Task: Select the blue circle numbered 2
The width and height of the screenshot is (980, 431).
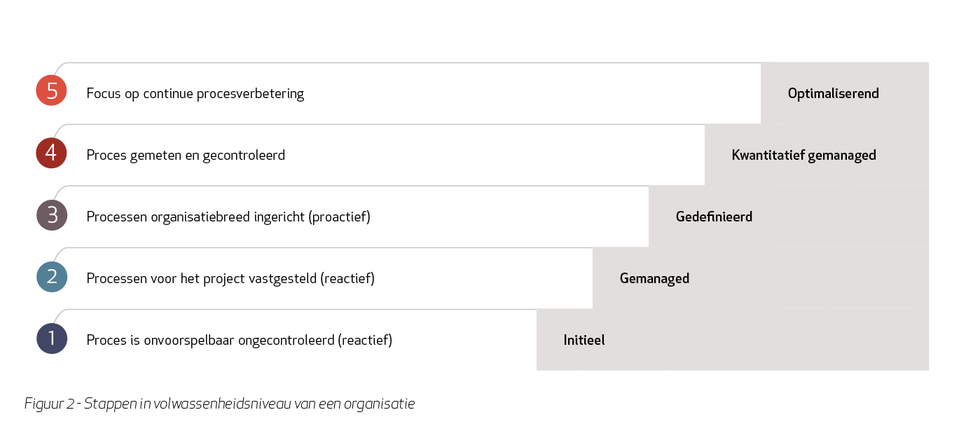Action: pyautogui.click(x=51, y=276)
